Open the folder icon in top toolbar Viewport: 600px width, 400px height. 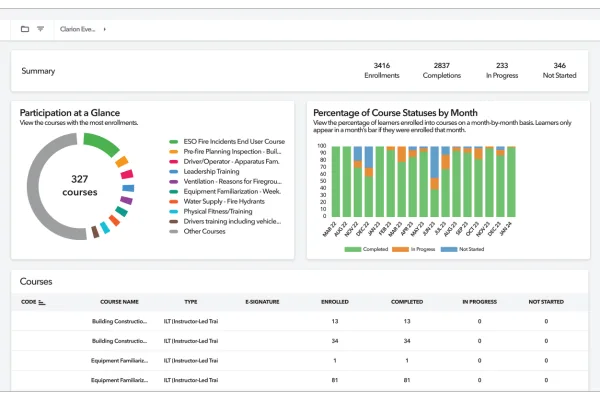[x=25, y=29]
